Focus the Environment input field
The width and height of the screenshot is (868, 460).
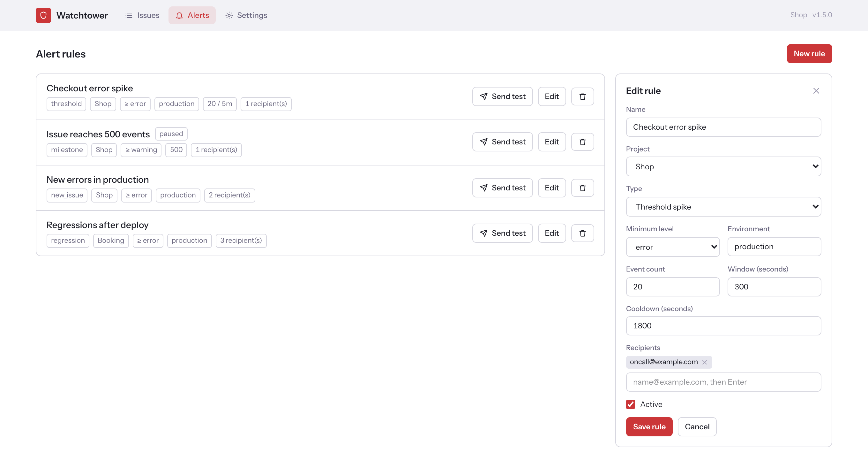click(774, 247)
